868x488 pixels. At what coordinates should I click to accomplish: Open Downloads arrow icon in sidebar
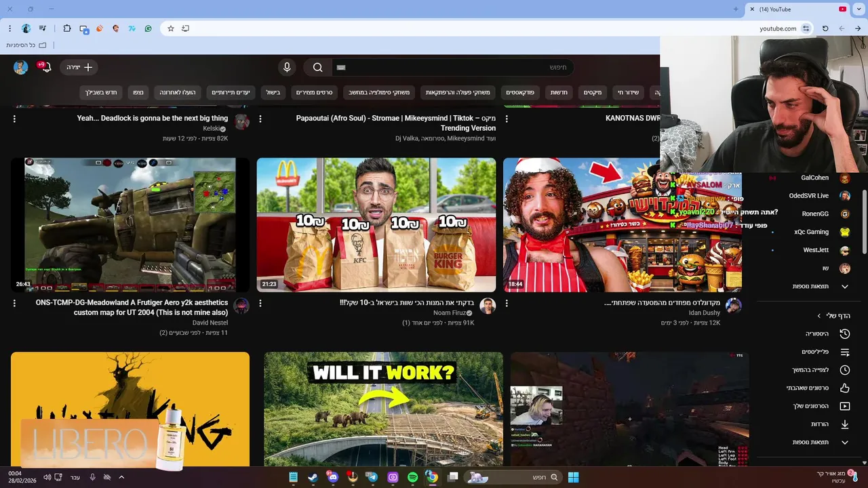click(x=845, y=424)
